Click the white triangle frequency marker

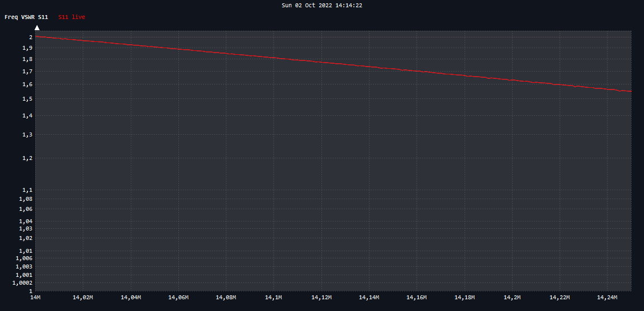pos(37,27)
